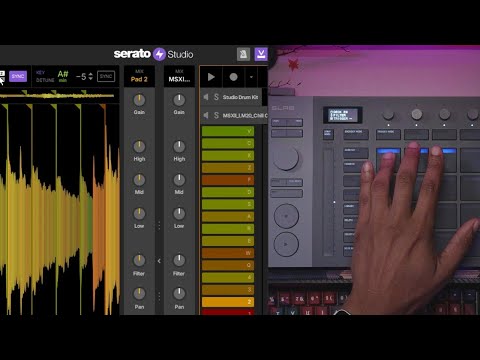Select the orange pad row labeled F

(228, 180)
